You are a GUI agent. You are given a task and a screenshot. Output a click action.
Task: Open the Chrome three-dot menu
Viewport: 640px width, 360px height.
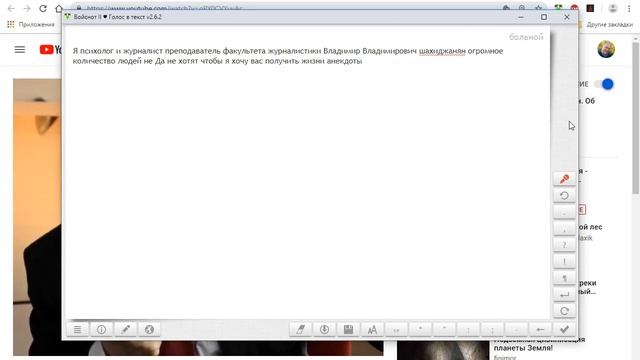(629, 8)
